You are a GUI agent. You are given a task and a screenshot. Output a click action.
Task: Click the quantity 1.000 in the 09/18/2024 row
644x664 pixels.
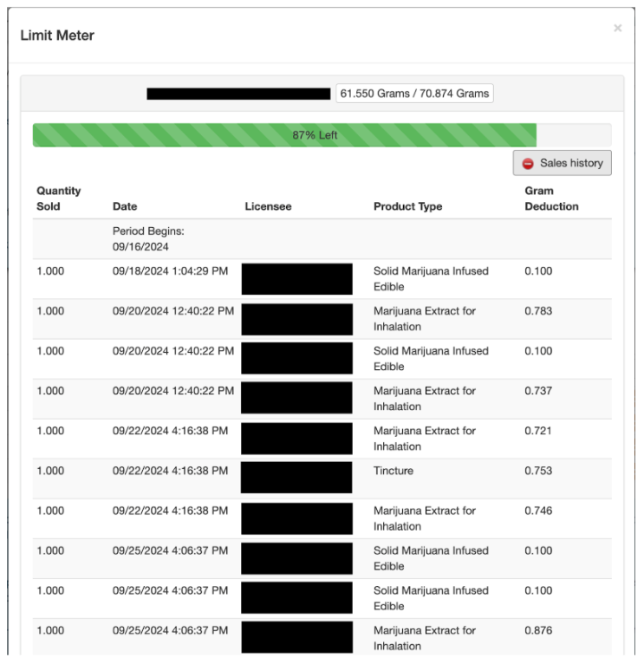coord(50,271)
